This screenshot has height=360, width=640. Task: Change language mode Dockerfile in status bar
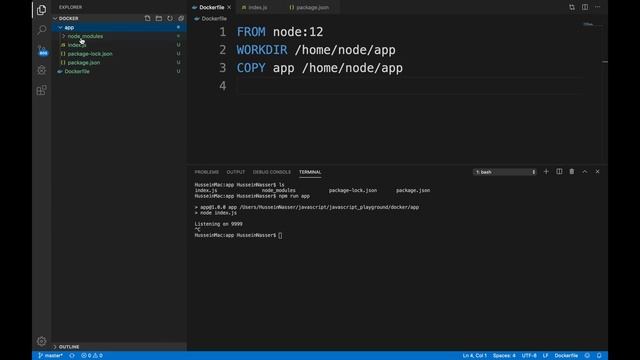pos(566,356)
